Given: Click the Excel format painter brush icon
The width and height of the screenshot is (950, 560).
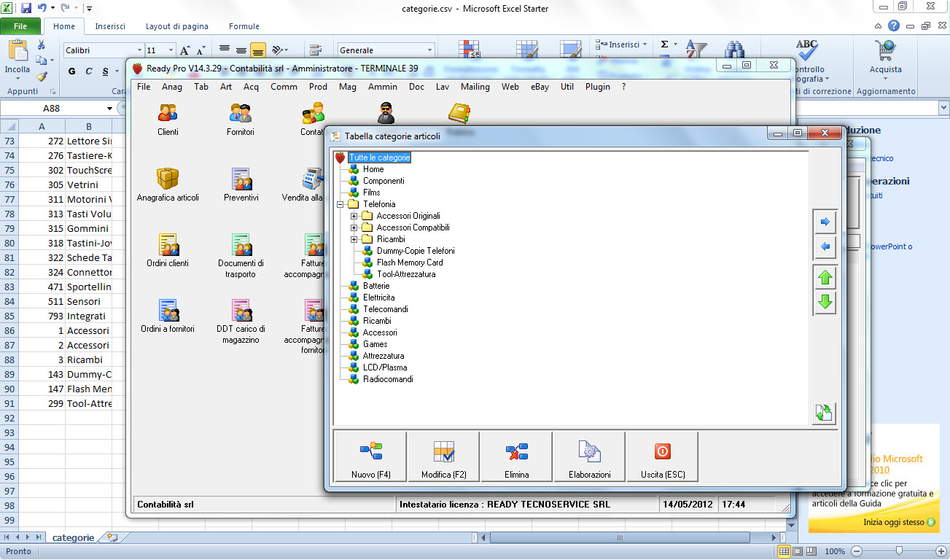Looking at the screenshot, I should coord(42,76).
